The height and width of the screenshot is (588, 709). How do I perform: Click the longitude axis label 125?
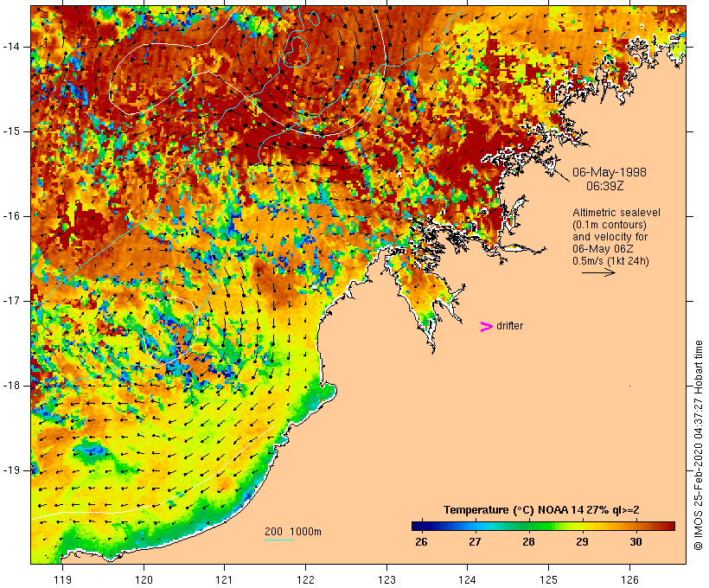pos(548,580)
